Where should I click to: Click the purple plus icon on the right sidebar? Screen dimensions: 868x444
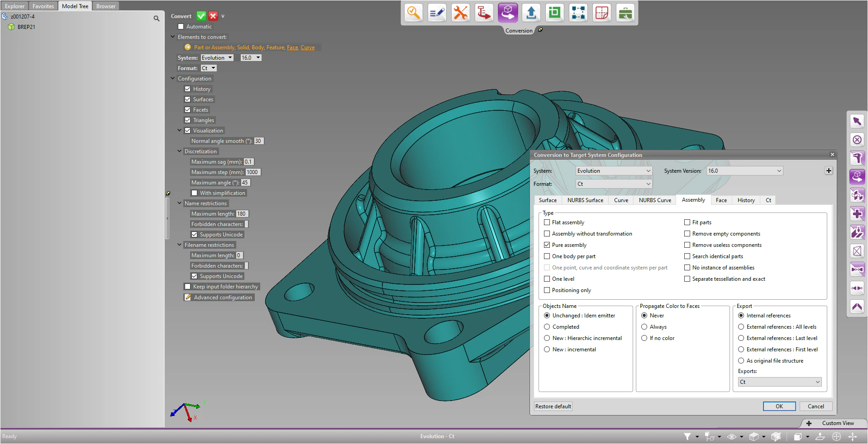click(857, 213)
